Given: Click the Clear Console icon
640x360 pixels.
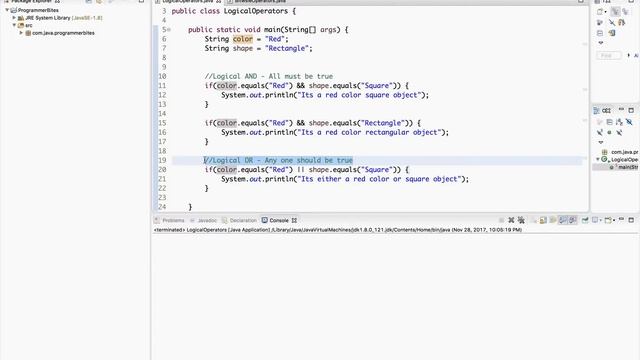Looking at the screenshot, I should click(533, 220).
